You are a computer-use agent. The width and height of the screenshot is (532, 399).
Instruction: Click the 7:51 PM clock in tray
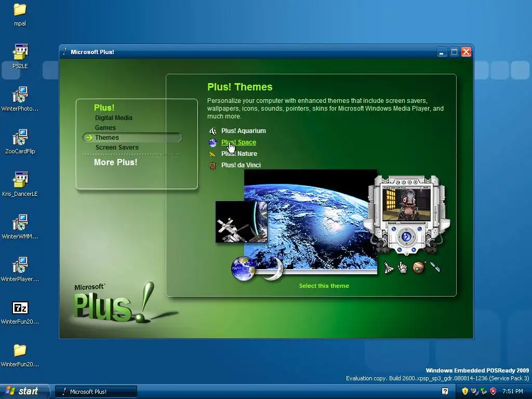point(513,391)
